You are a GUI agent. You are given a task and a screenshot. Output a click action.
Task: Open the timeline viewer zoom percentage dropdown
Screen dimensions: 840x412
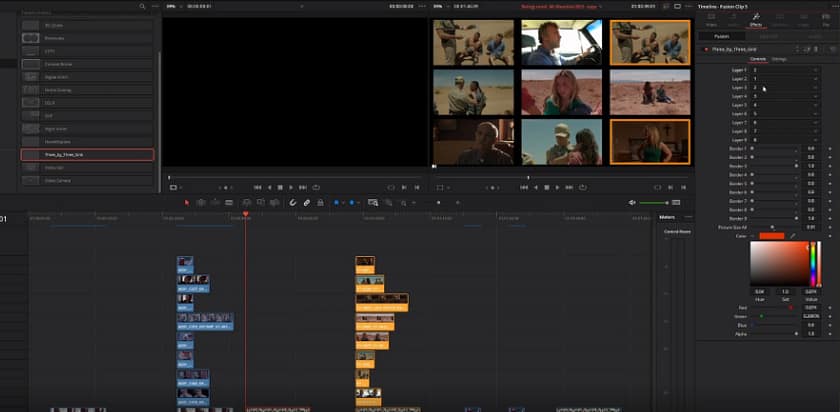pos(441,6)
